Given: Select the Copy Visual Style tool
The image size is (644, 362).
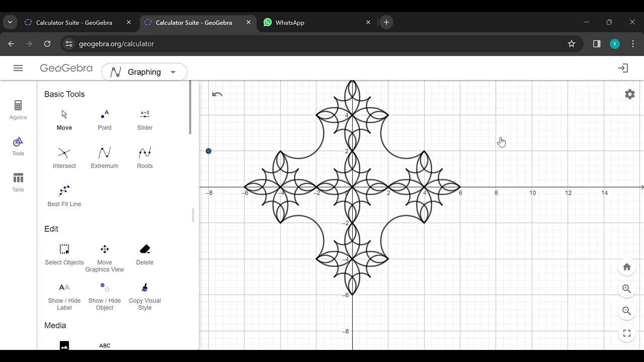Looking at the screenshot, I should [x=145, y=297].
